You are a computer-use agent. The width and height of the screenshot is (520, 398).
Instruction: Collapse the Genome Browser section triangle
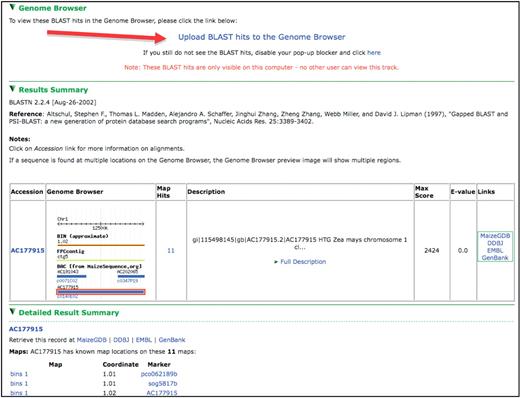click(12, 7)
